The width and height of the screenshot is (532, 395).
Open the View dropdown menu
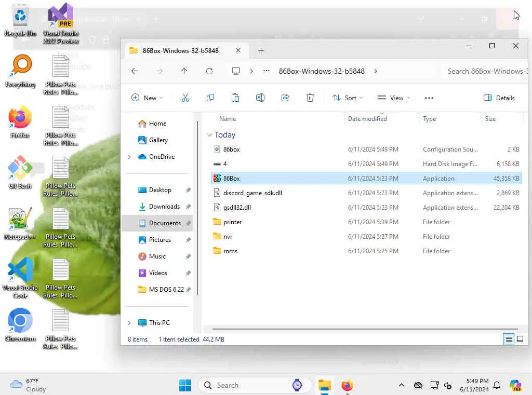394,98
